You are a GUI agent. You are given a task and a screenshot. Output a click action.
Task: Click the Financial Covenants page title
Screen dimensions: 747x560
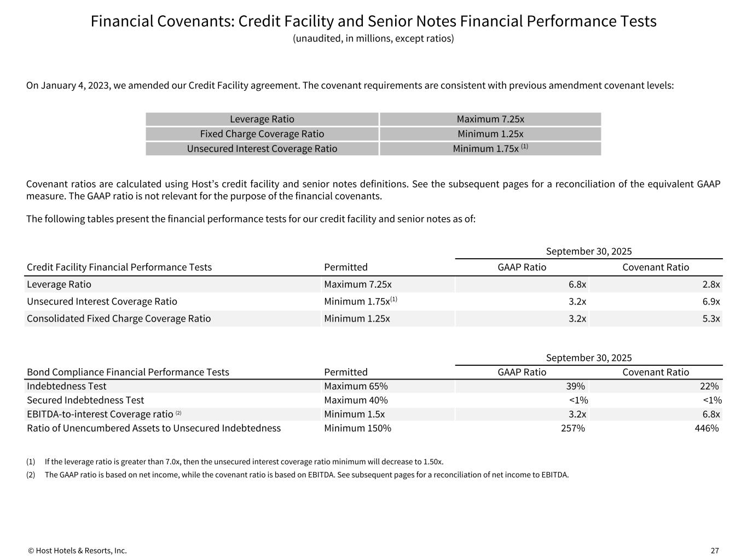click(x=373, y=21)
